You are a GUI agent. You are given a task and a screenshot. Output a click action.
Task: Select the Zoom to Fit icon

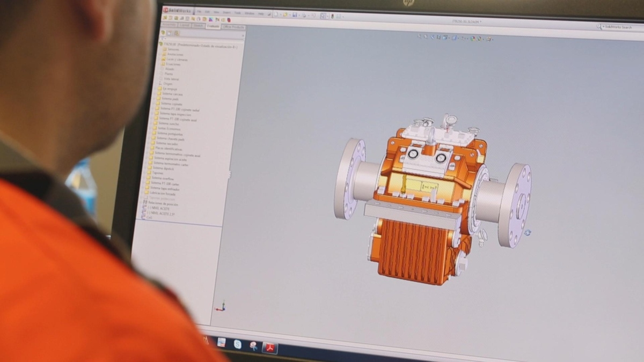tap(420, 39)
